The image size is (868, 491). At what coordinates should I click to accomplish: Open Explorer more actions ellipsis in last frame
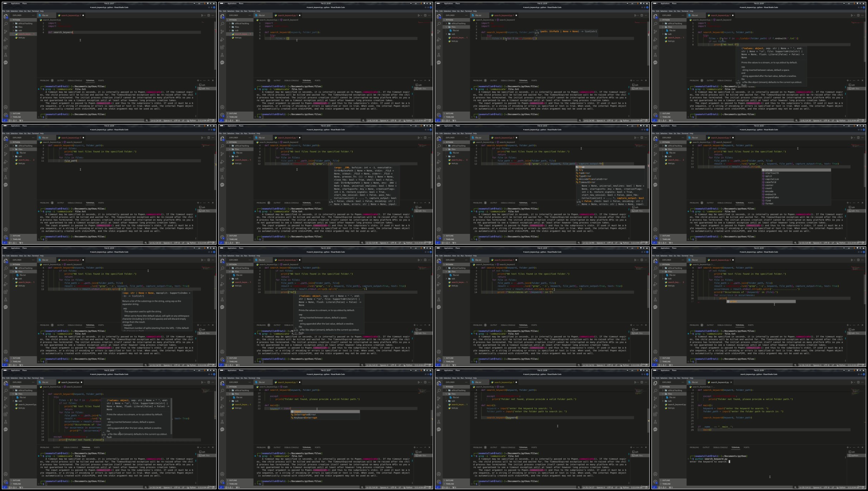click(683, 382)
